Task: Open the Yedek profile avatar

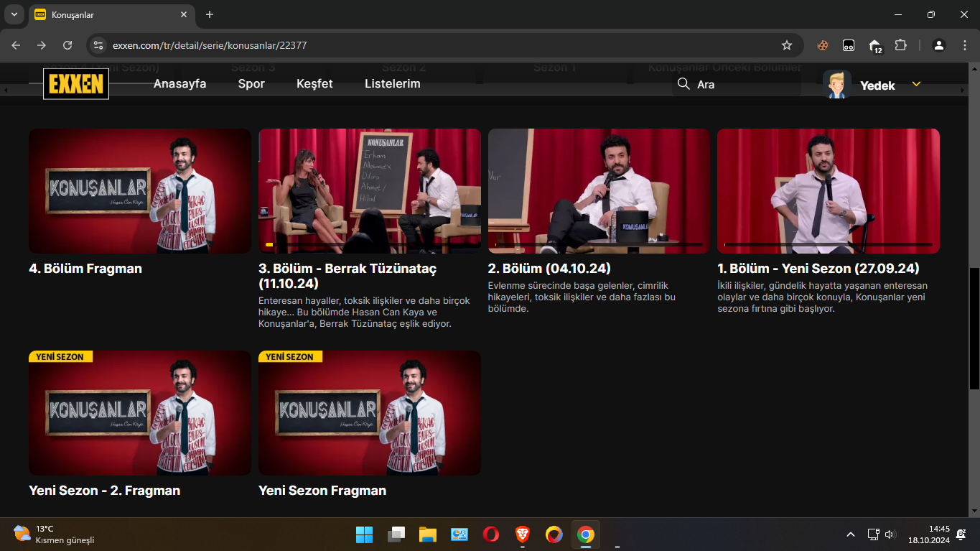Action: pyautogui.click(x=836, y=85)
